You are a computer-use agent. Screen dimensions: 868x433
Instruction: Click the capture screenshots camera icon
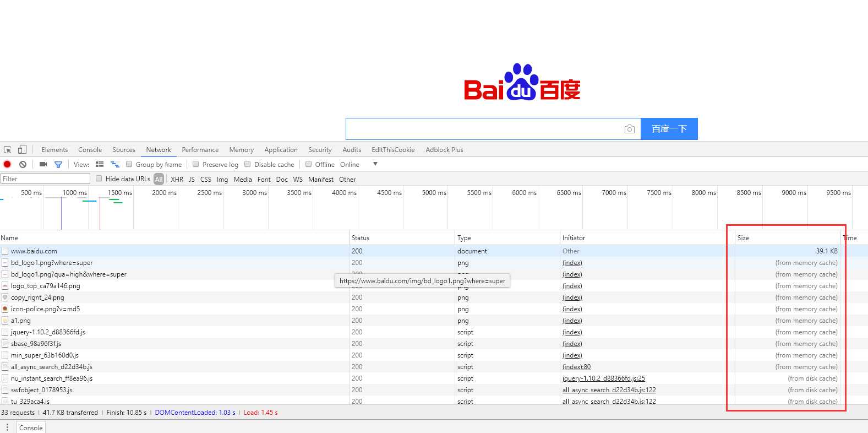pyautogui.click(x=43, y=164)
